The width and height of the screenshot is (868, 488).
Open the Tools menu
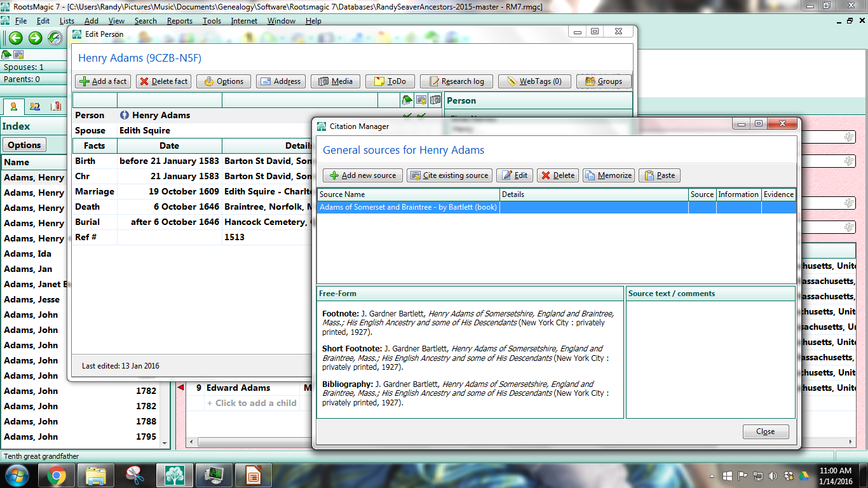point(212,21)
